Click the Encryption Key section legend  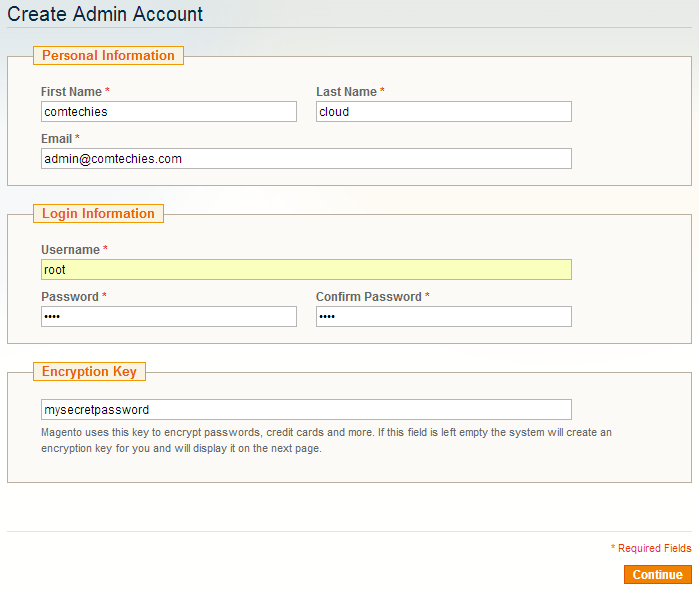(89, 372)
